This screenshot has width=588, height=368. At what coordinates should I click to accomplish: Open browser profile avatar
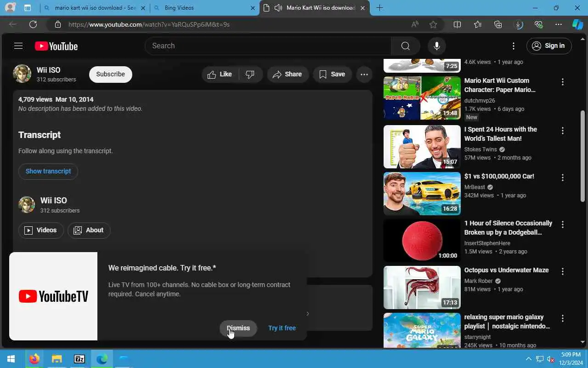10,8
